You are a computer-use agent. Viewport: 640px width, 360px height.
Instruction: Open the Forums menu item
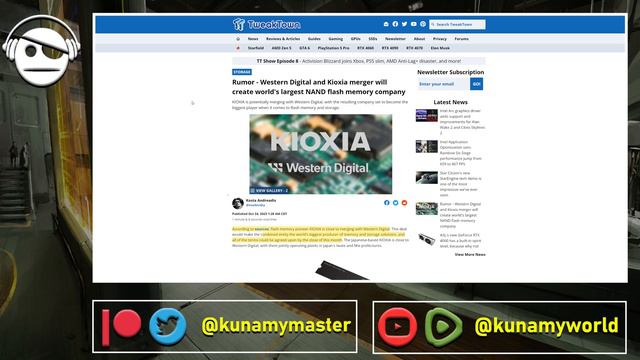click(462, 39)
